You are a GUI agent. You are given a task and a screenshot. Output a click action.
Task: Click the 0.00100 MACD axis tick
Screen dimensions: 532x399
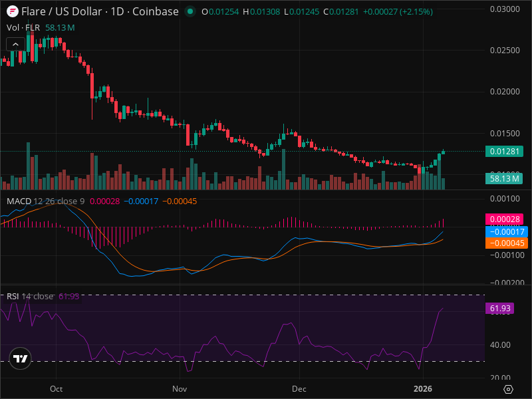505,199
